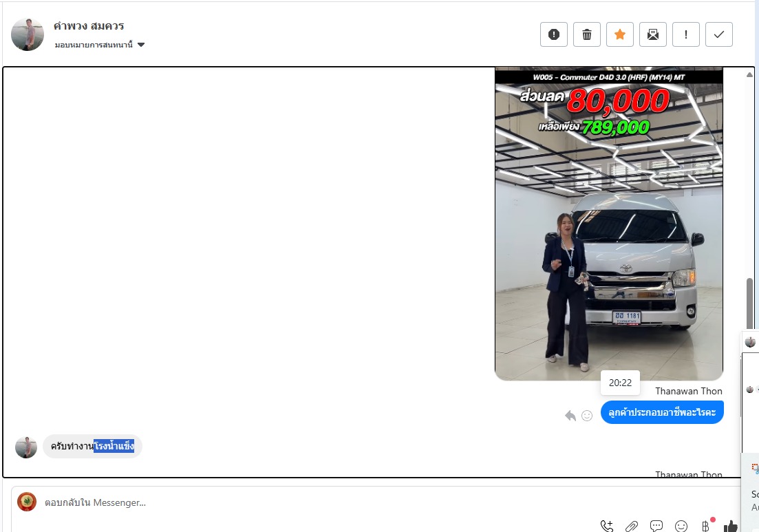Delete the conversation via the trash icon
Screen dimensions: 759x532
[x=587, y=34]
